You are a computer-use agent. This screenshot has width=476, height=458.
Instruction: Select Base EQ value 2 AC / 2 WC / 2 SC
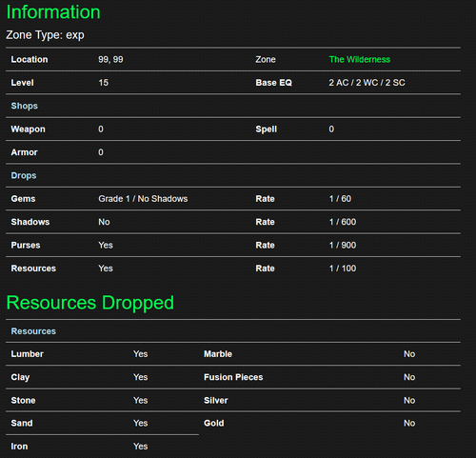(x=367, y=83)
